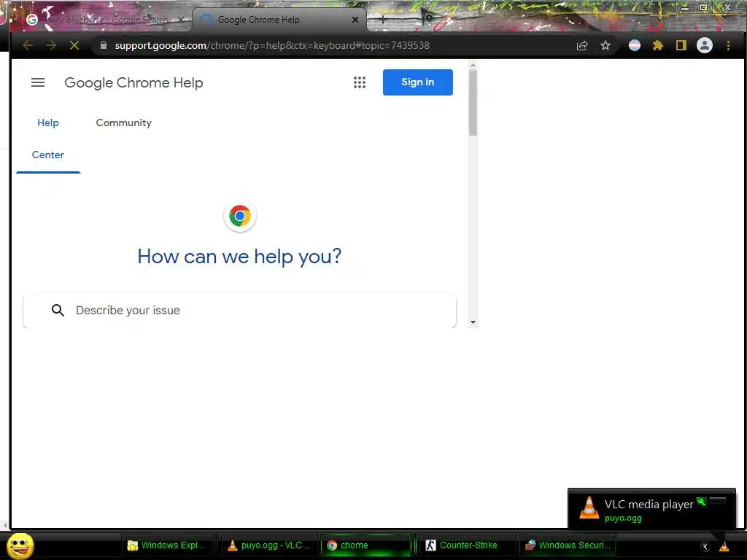
Task: Toggle the Chrome side panel icon
Action: [x=681, y=45]
